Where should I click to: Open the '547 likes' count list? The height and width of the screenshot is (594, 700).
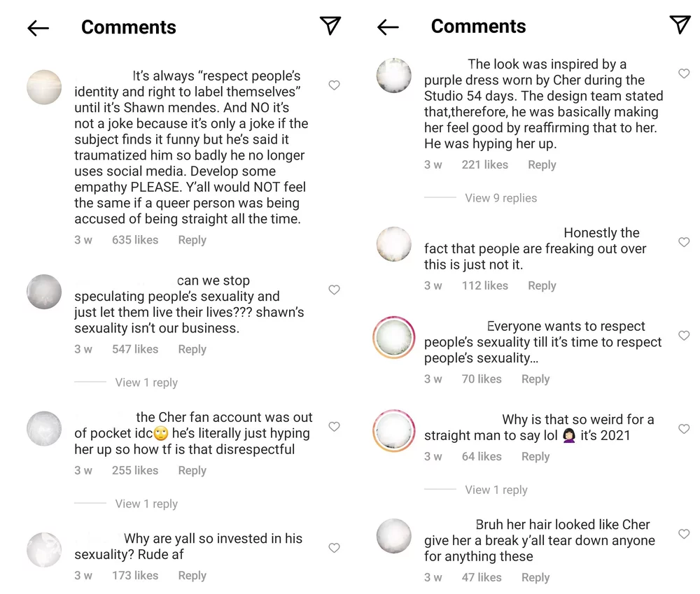point(135,349)
